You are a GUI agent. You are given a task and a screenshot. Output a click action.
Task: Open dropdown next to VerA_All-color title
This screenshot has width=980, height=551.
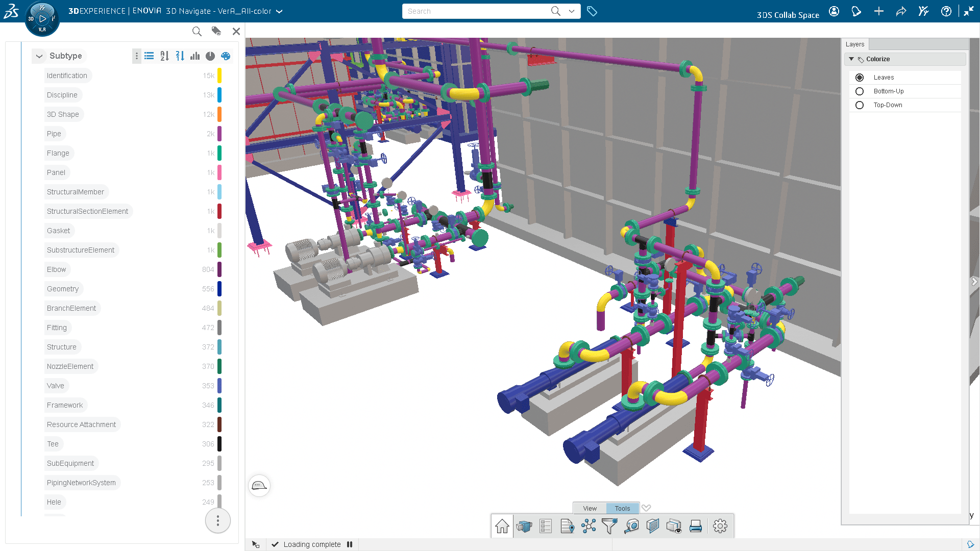(279, 11)
